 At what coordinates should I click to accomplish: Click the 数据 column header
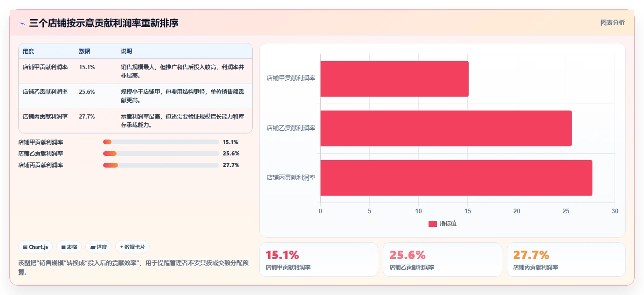click(84, 51)
